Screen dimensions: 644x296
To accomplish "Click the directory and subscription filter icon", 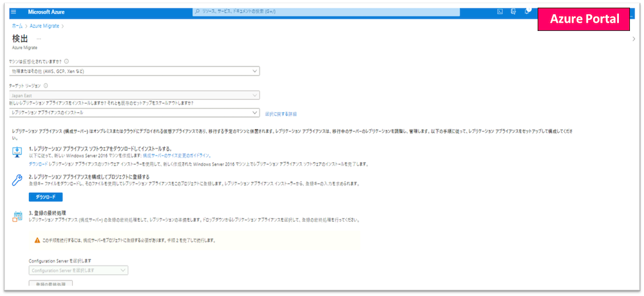I will tap(513, 12).
